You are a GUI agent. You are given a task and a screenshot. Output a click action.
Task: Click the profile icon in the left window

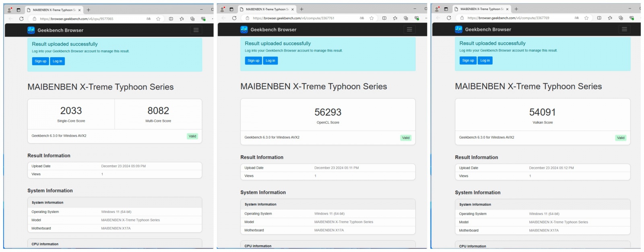9,10
